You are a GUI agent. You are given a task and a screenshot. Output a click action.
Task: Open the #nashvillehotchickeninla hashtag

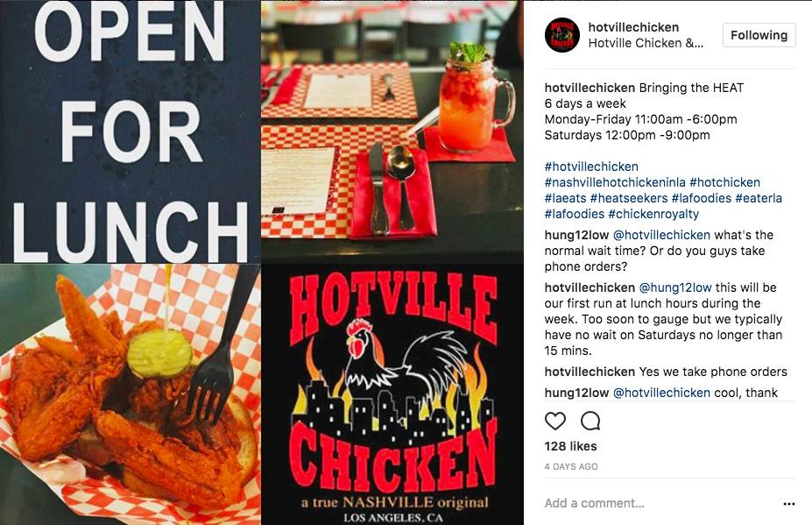click(x=615, y=182)
